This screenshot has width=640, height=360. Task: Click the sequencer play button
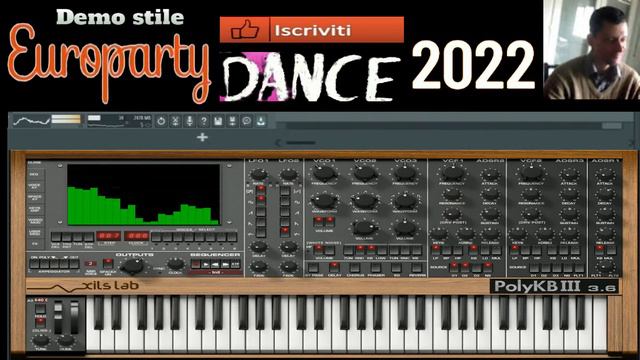[x=206, y=264]
